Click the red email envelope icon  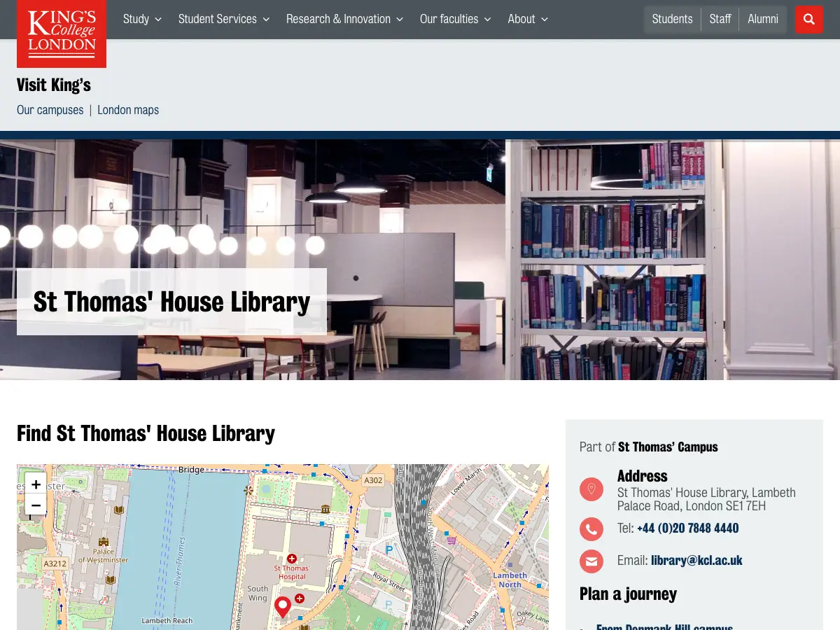(x=591, y=561)
